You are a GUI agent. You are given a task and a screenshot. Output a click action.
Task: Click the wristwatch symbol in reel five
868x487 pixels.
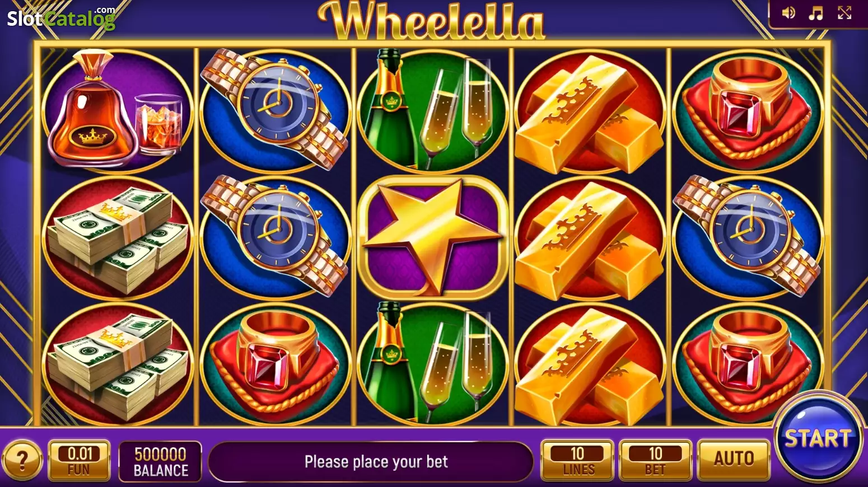748,237
